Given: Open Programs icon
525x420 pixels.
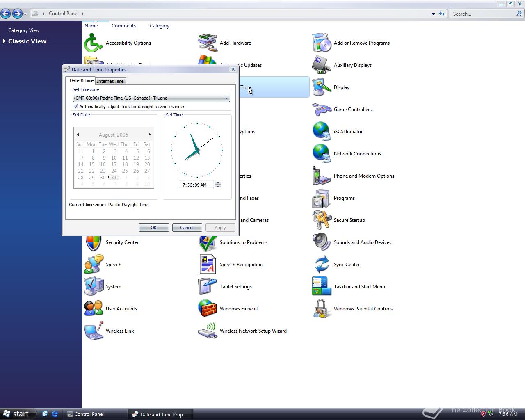Looking at the screenshot, I should click(x=322, y=198).
